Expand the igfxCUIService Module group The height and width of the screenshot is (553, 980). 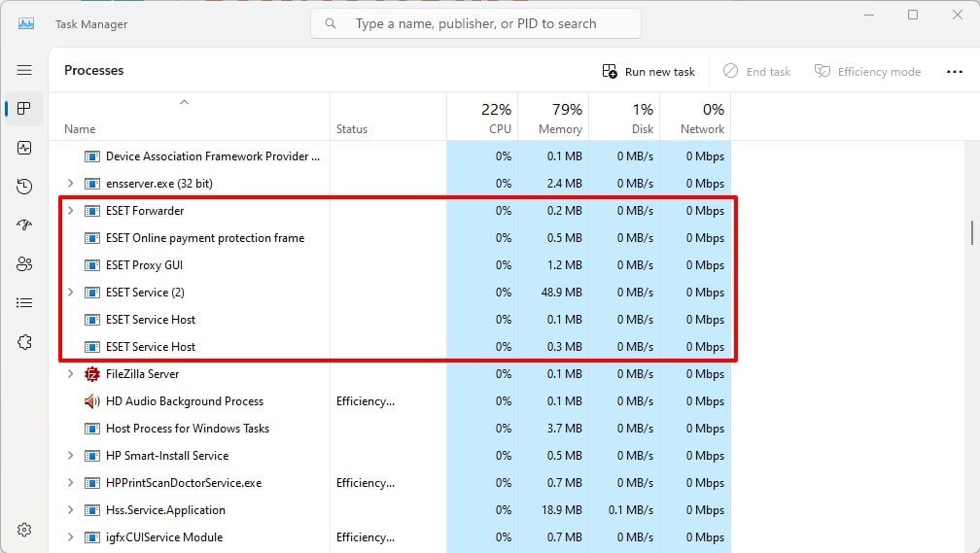71,536
